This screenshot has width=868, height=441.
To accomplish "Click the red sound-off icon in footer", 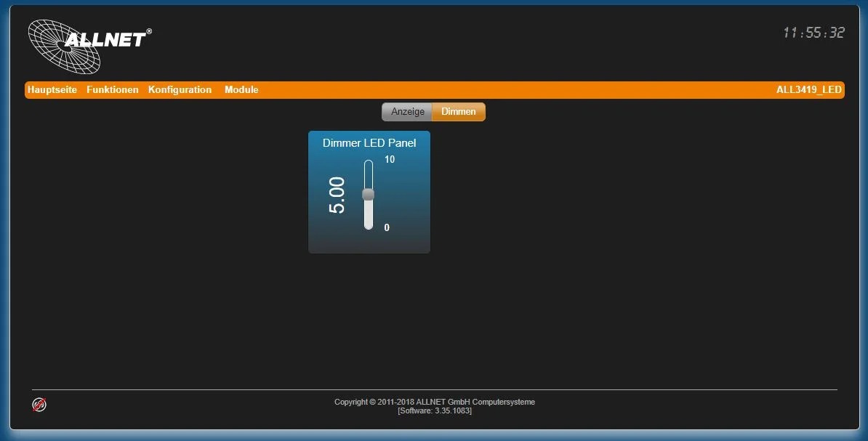I will click(39, 404).
